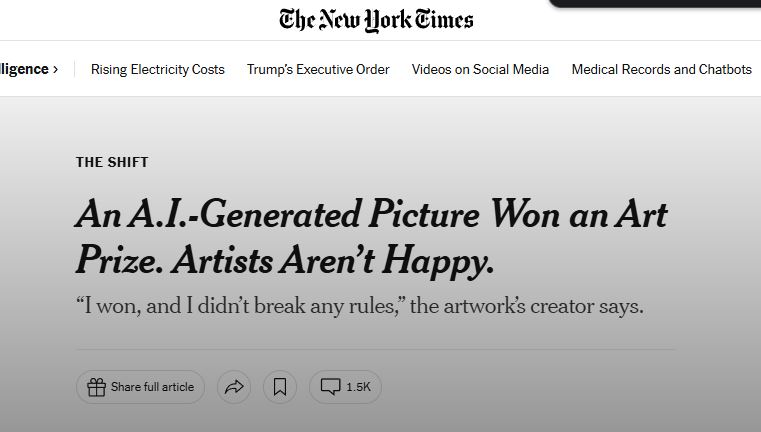Click the gift icon in Share full article
The height and width of the screenshot is (432, 761).
click(96, 387)
